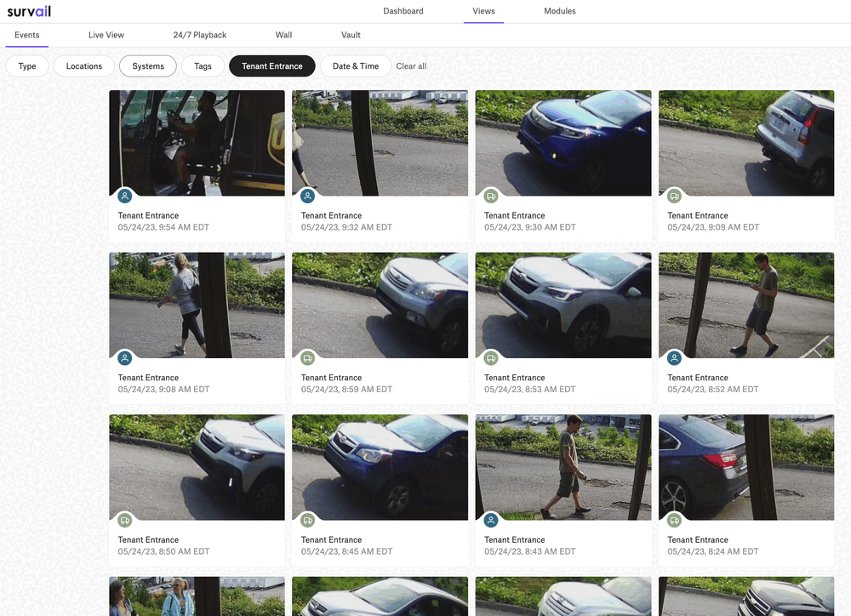Open the 24/7 Playback sub-tab
Screen dimensions: 851x616
pos(200,35)
